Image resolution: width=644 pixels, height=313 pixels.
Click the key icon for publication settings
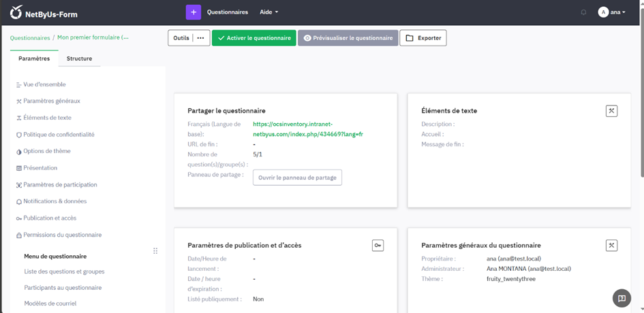(x=378, y=246)
